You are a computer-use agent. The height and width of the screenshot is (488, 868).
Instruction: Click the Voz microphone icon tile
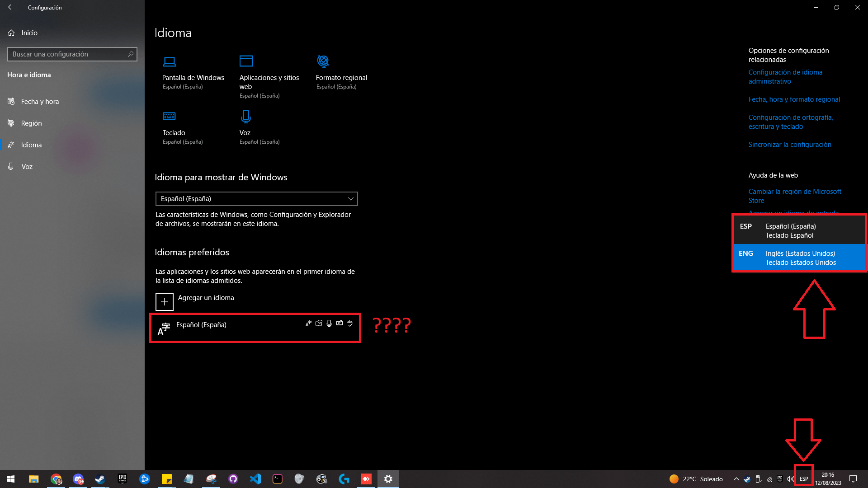245,117
